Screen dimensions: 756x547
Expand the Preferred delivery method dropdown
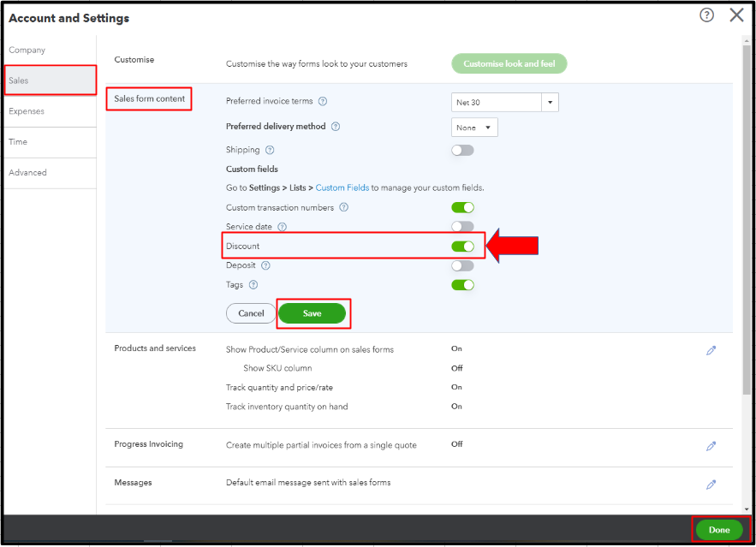[x=474, y=128]
